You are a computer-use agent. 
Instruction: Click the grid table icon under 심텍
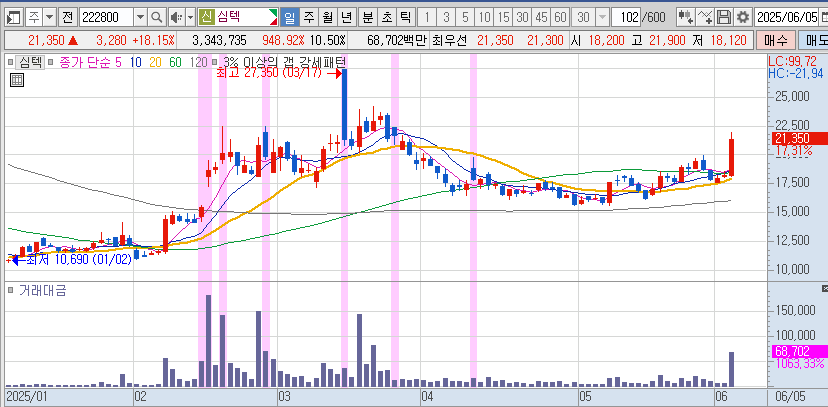pos(17,80)
